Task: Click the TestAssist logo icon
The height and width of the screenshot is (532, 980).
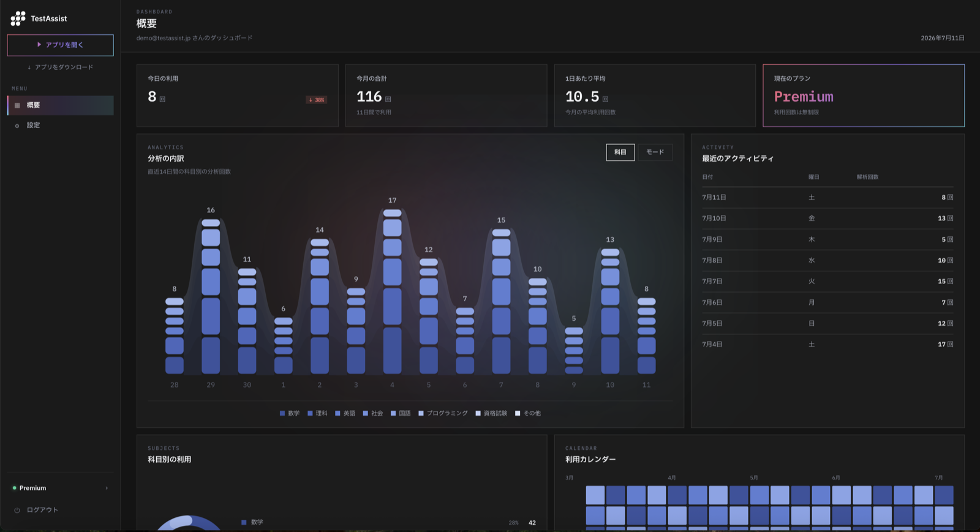Action: pyautogui.click(x=18, y=18)
